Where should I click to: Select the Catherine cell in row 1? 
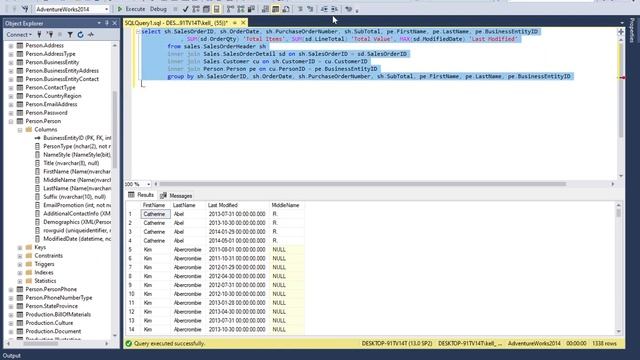(x=156, y=214)
